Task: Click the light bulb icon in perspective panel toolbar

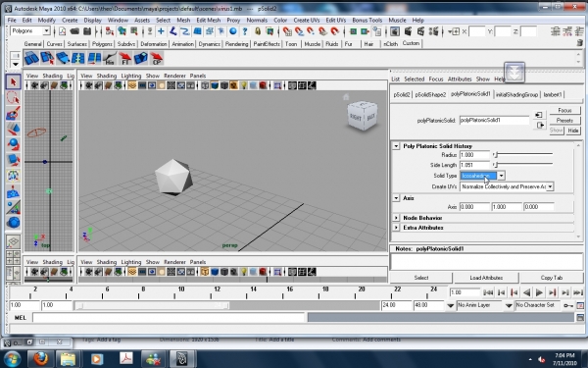Action: point(243,85)
